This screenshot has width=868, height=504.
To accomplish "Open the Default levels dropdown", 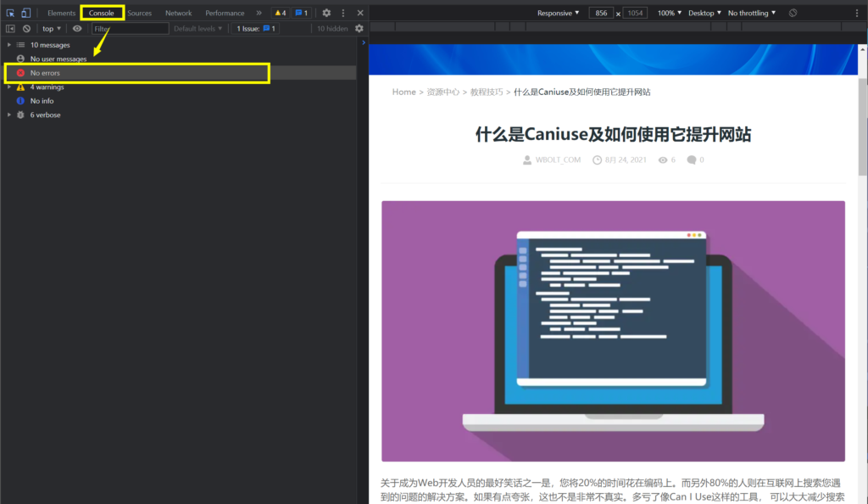I will point(198,29).
